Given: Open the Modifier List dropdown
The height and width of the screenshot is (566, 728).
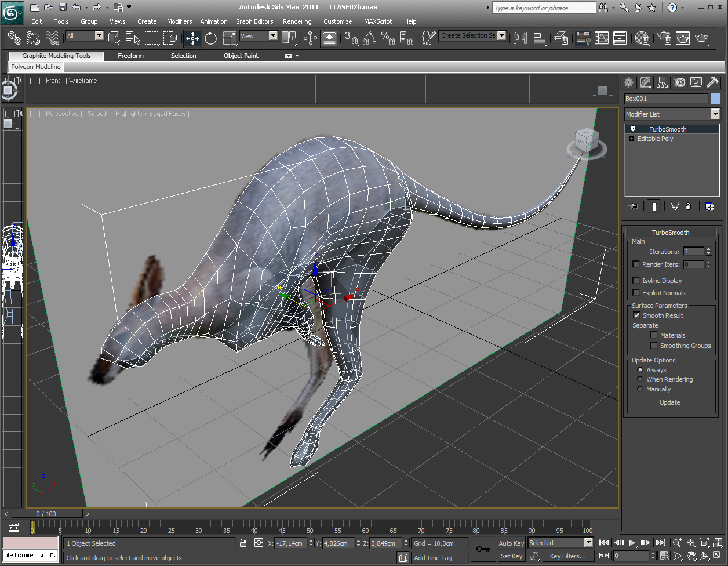Looking at the screenshot, I should coord(715,114).
